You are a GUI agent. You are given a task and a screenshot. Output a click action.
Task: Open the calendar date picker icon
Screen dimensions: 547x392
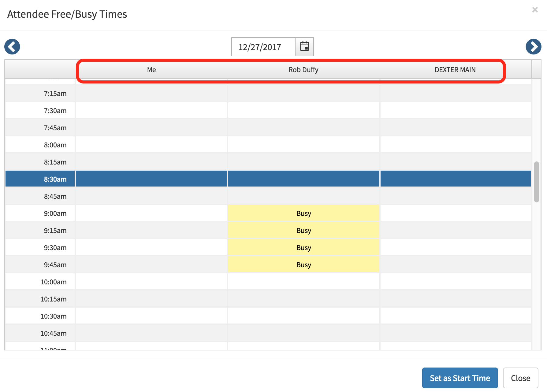(x=304, y=47)
